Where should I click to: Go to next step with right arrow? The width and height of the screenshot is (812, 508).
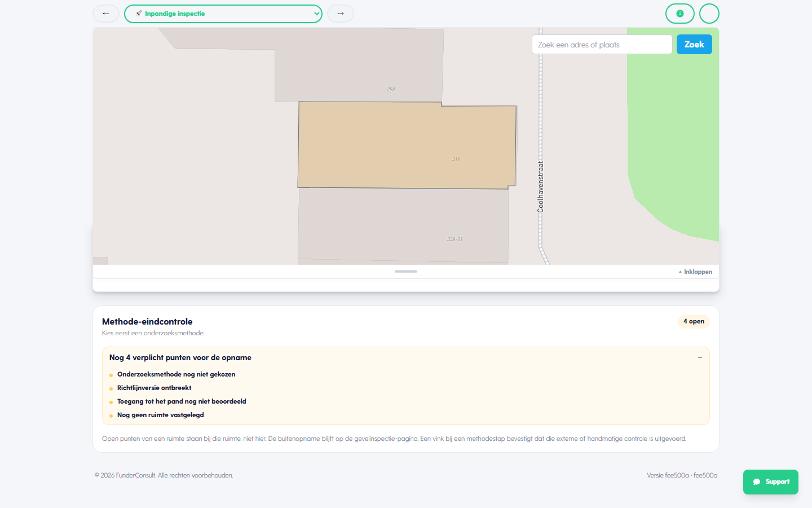tap(341, 14)
